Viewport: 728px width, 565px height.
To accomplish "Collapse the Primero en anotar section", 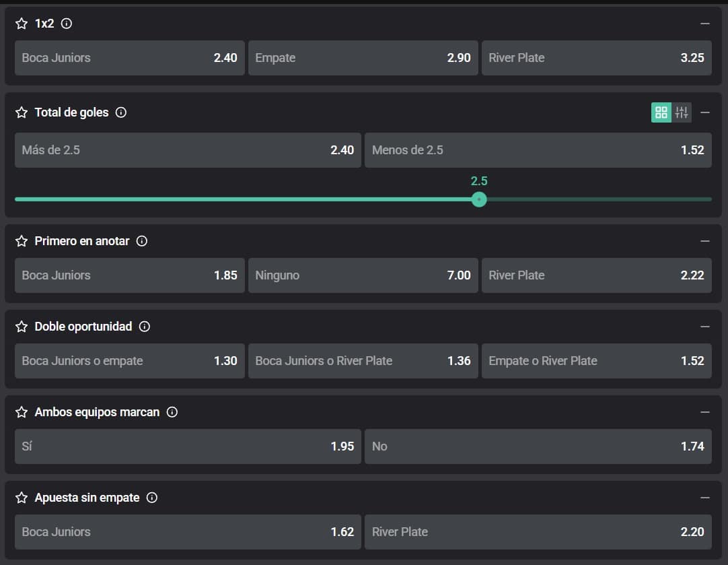I will point(705,241).
